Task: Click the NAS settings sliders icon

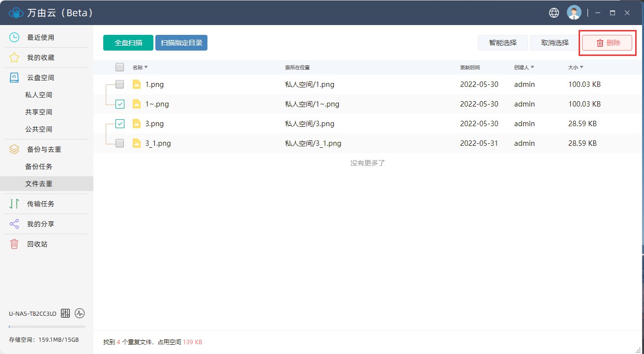Action: tap(65, 313)
